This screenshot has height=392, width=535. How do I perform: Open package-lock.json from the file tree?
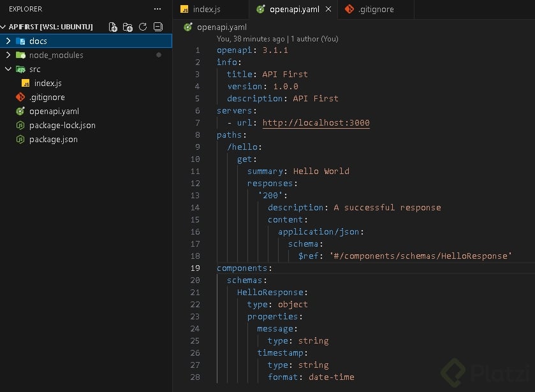tap(62, 126)
